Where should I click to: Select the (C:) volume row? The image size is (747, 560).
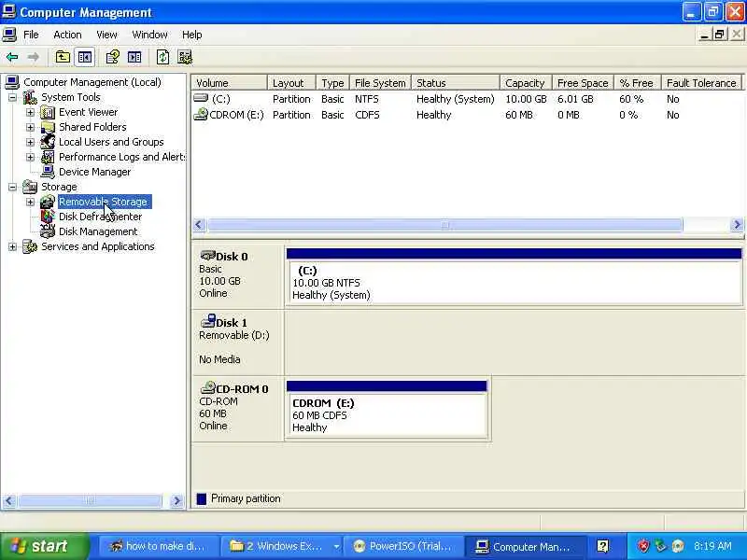[467, 99]
